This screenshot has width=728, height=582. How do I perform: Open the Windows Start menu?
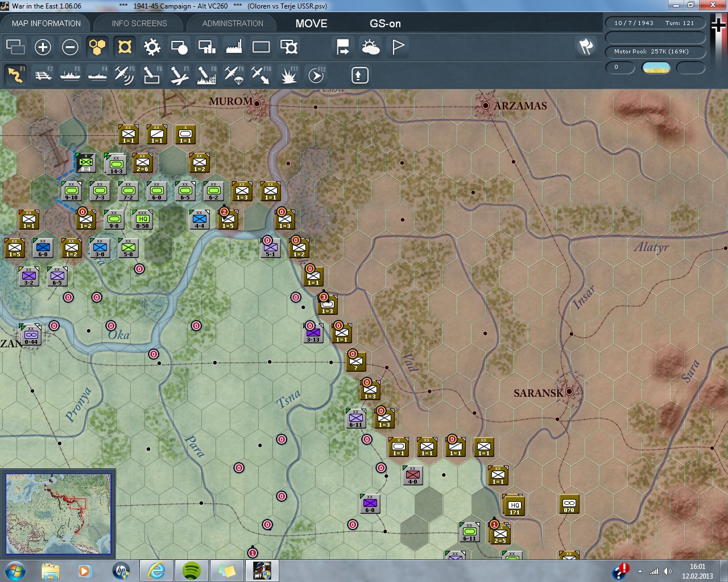[x=15, y=571]
